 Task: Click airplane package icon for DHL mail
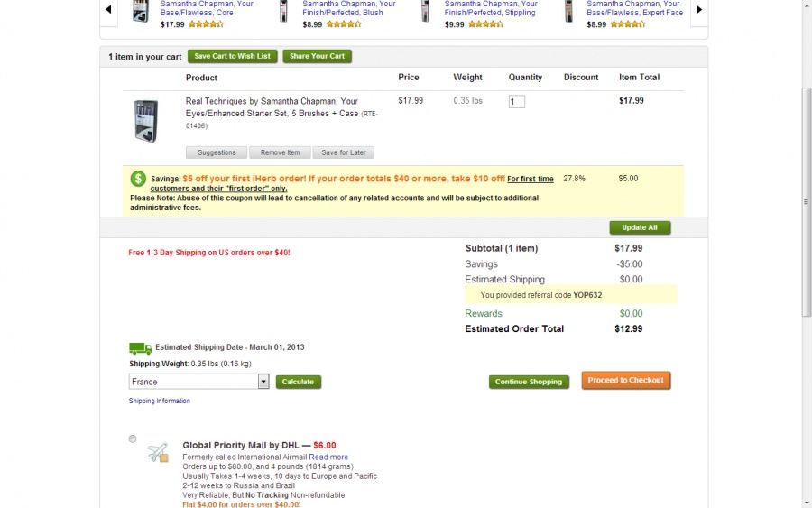coord(157,452)
